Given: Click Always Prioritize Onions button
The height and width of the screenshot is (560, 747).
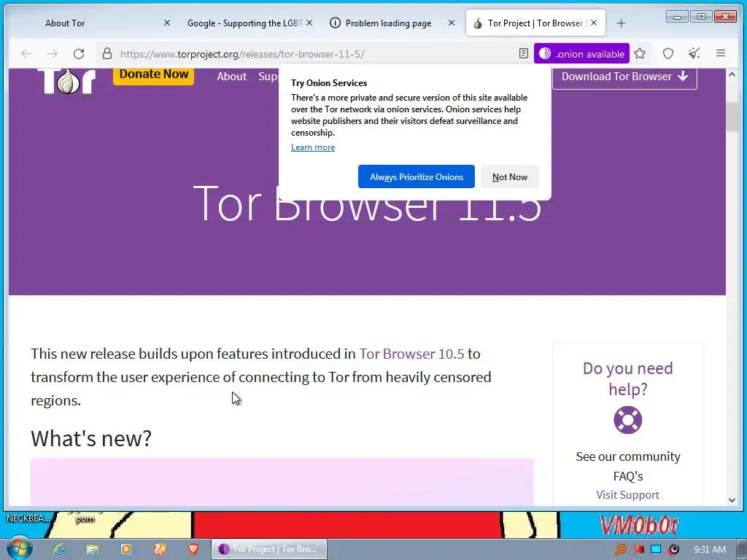Looking at the screenshot, I should [417, 176].
